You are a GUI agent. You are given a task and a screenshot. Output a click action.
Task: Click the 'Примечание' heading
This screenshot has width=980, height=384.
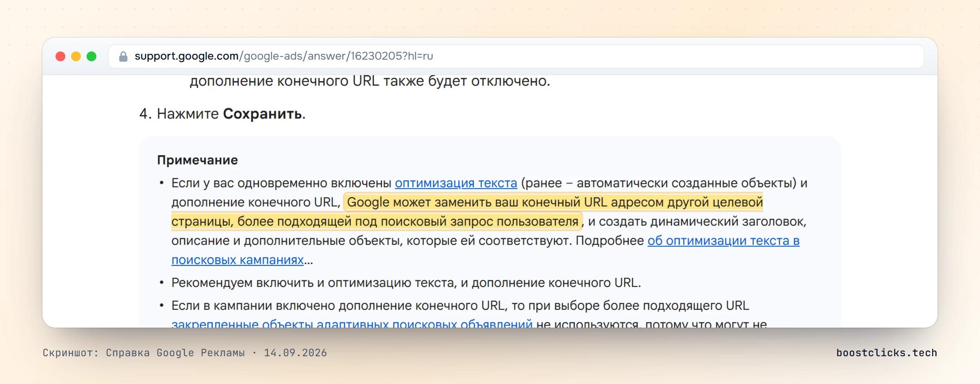[198, 160]
